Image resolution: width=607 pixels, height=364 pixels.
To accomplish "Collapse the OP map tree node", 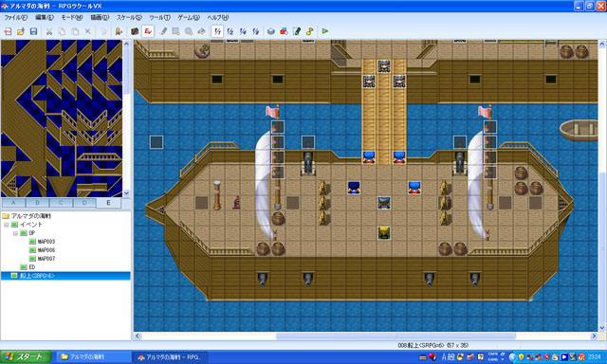I will click(x=15, y=233).
